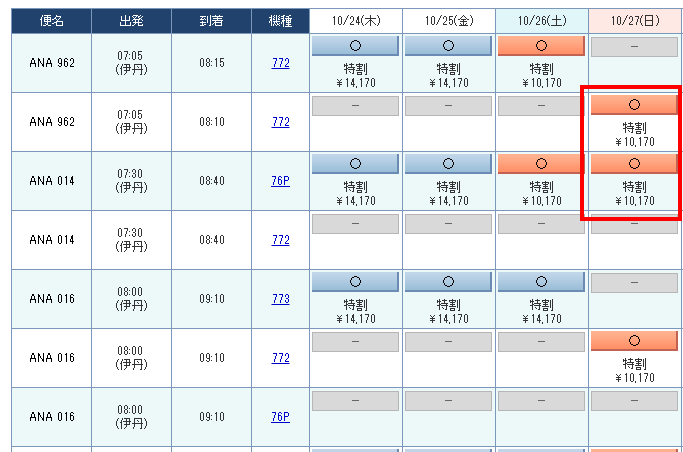This screenshot has width=683, height=452.
Task: Click the 10/26(土) date header
Action: coord(542,21)
